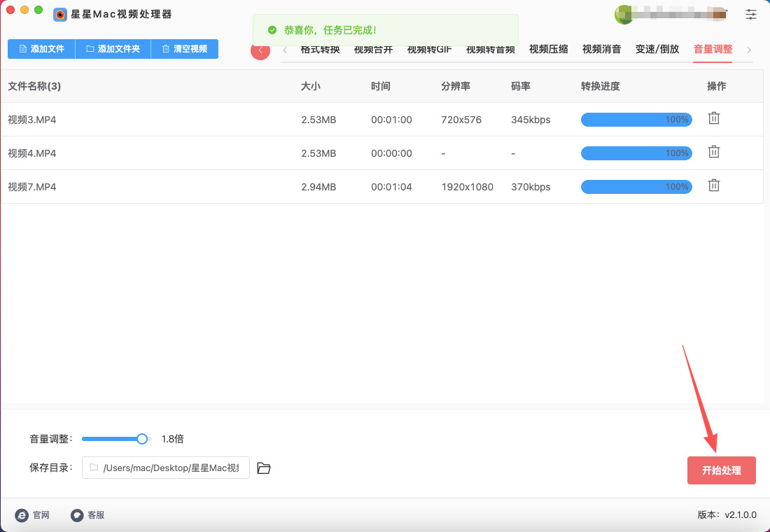
Task: Click the 官网 browser icon
Action: pyautogui.click(x=22, y=515)
